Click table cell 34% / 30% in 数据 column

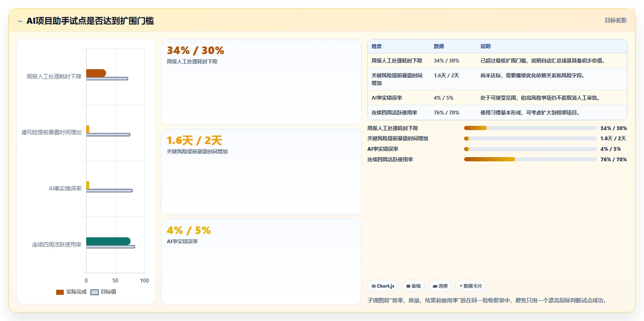[446, 61]
